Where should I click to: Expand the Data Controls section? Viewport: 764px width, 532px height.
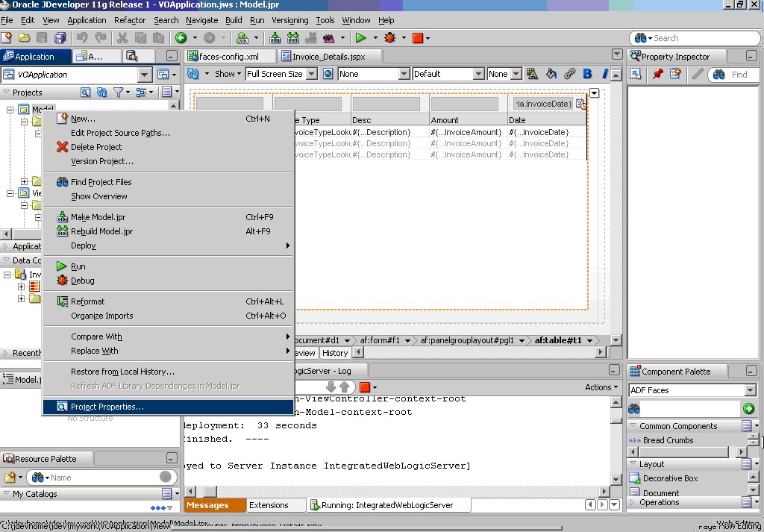[x=6, y=260]
